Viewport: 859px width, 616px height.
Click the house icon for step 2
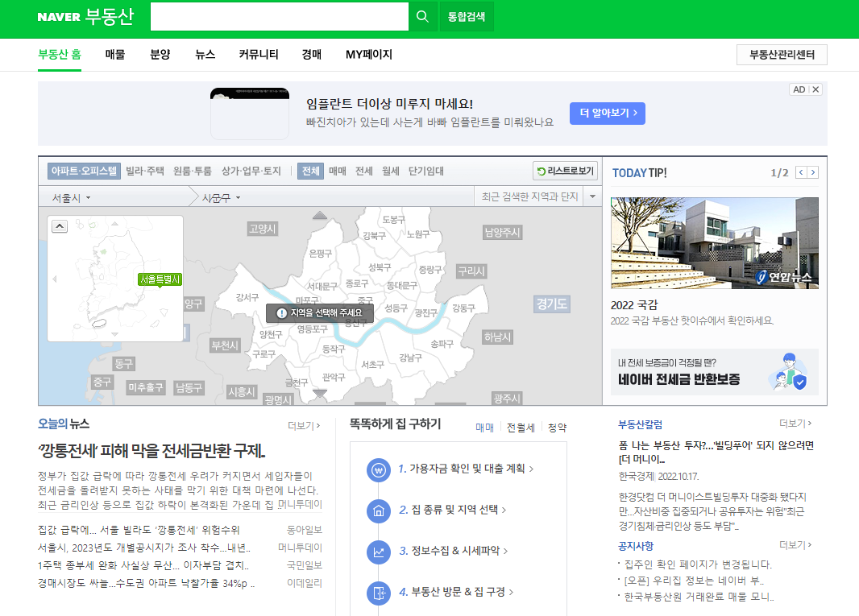(378, 511)
